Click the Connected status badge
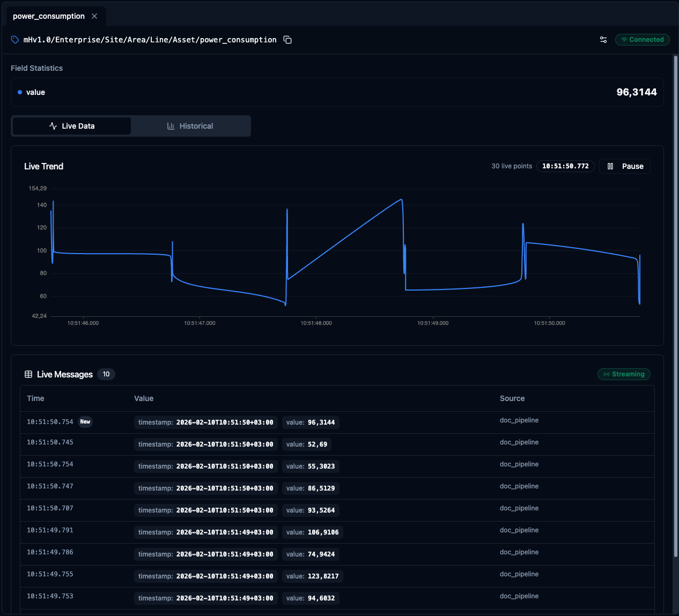 [x=642, y=40]
